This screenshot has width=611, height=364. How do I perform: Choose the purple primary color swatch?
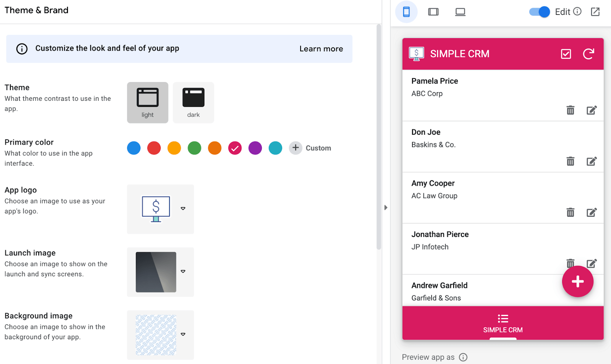pyautogui.click(x=255, y=148)
